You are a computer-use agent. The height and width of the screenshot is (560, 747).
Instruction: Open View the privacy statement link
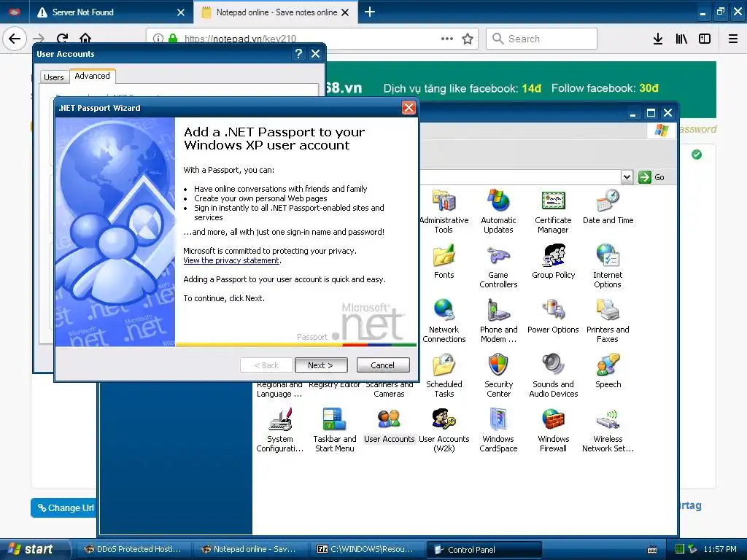[231, 260]
